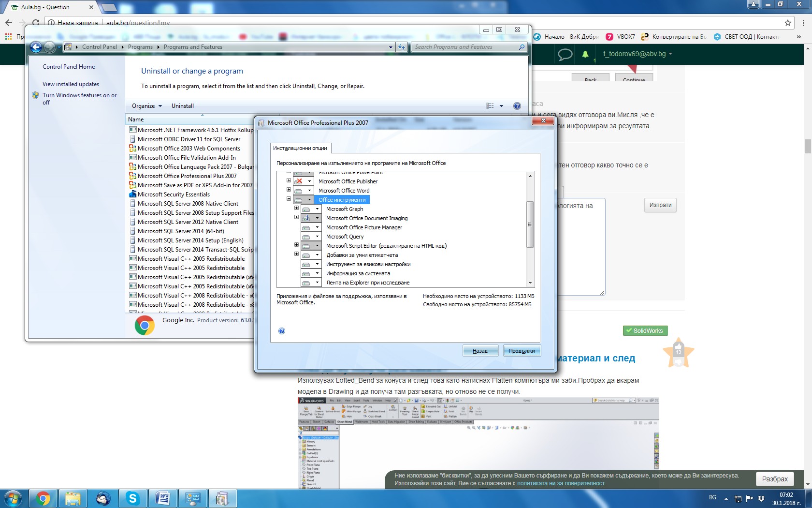The height and width of the screenshot is (508, 812).
Task: Expand the Microsoft Office Document Imaging node
Action: coord(296,217)
